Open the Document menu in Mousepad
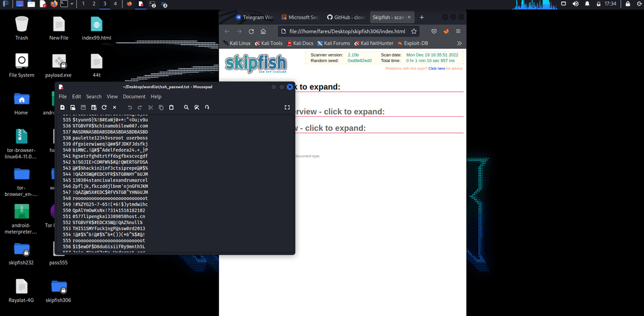 (x=135, y=97)
